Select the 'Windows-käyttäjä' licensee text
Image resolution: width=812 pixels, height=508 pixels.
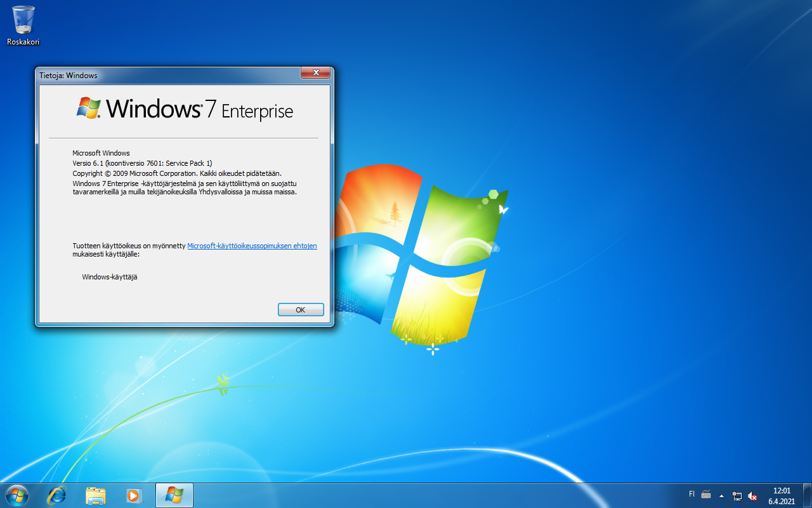pos(110,277)
